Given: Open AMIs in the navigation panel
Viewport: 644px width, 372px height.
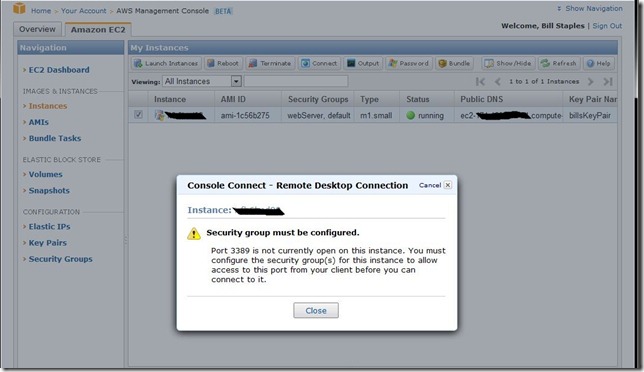Looking at the screenshot, I should [39, 122].
